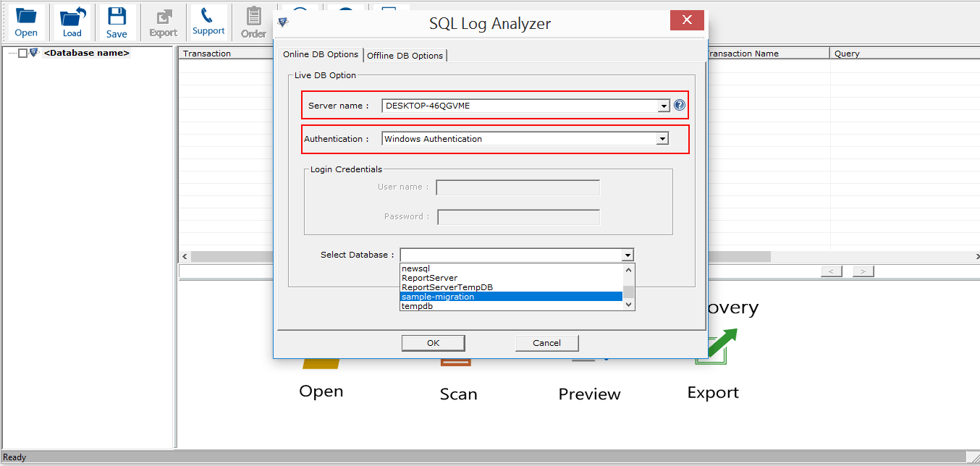Click the Order clipboard icon

(254, 22)
